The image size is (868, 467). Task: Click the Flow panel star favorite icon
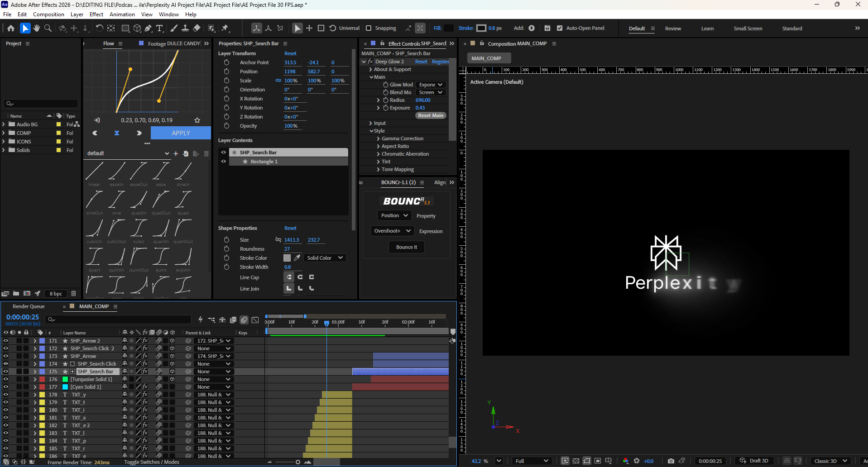click(x=197, y=120)
